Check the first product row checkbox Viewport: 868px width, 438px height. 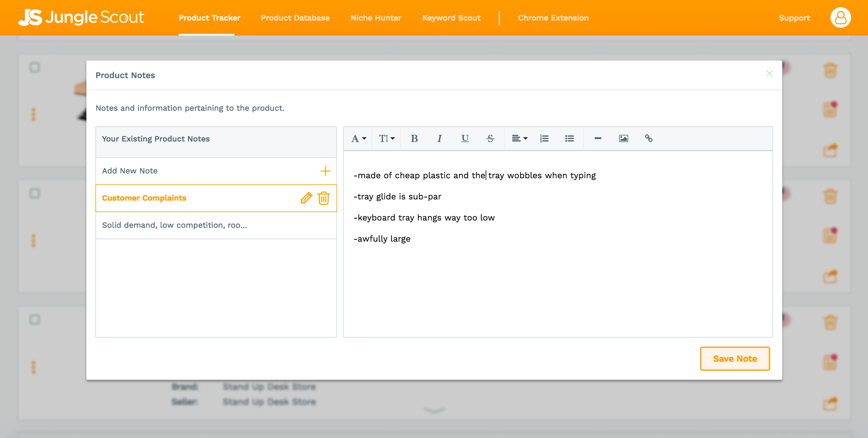35,67
